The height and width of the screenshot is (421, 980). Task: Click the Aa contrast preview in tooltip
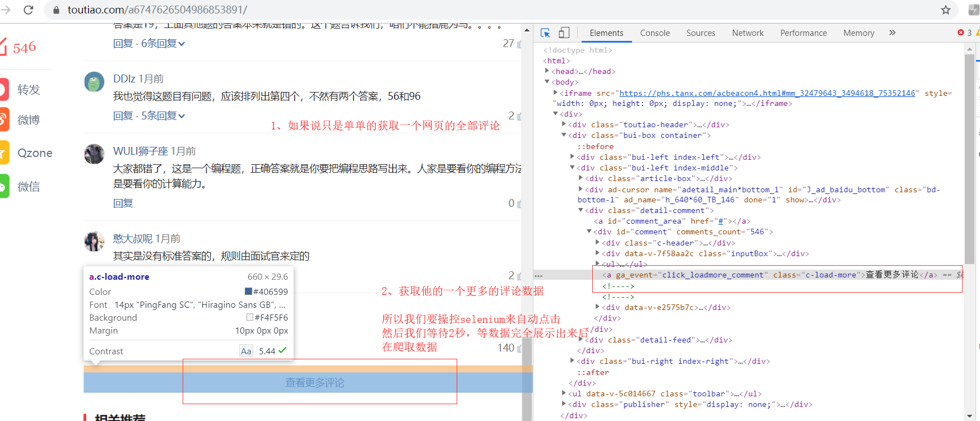(246, 351)
